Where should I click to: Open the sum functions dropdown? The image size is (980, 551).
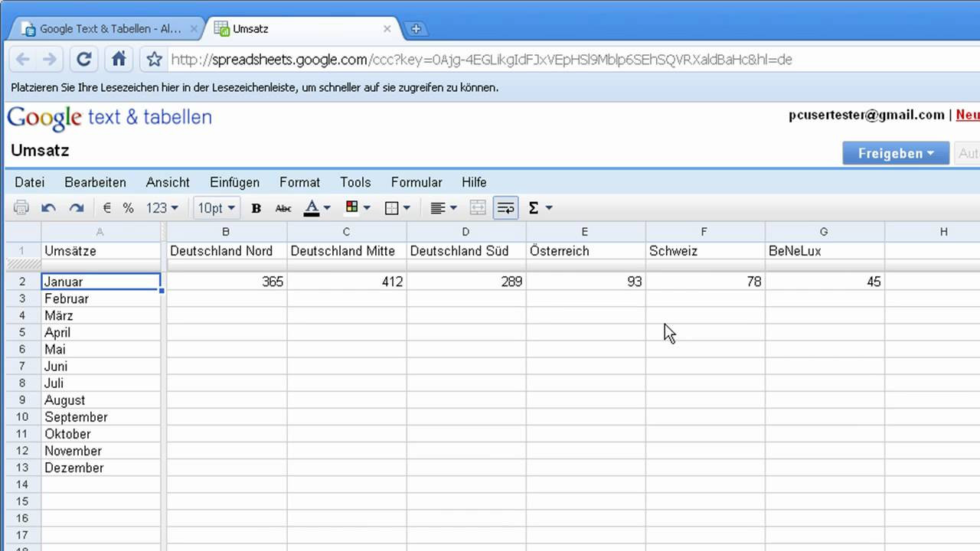coord(540,207)
